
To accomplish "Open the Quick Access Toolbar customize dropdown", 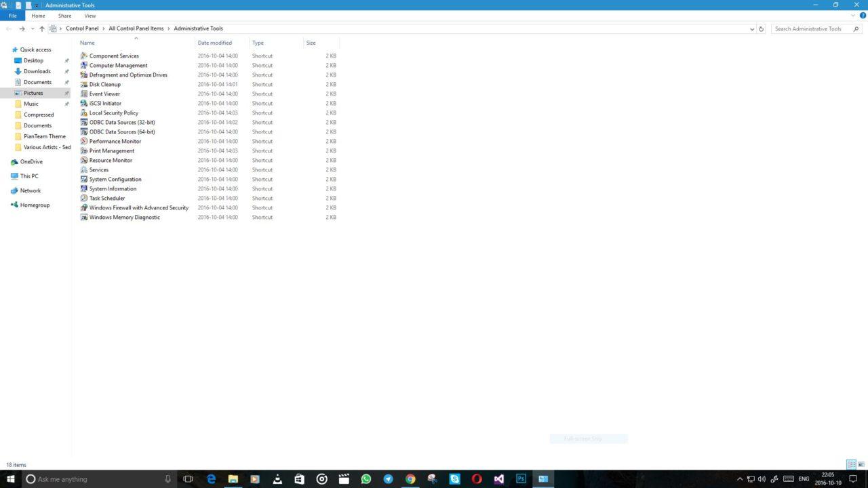I will (37, 5).
